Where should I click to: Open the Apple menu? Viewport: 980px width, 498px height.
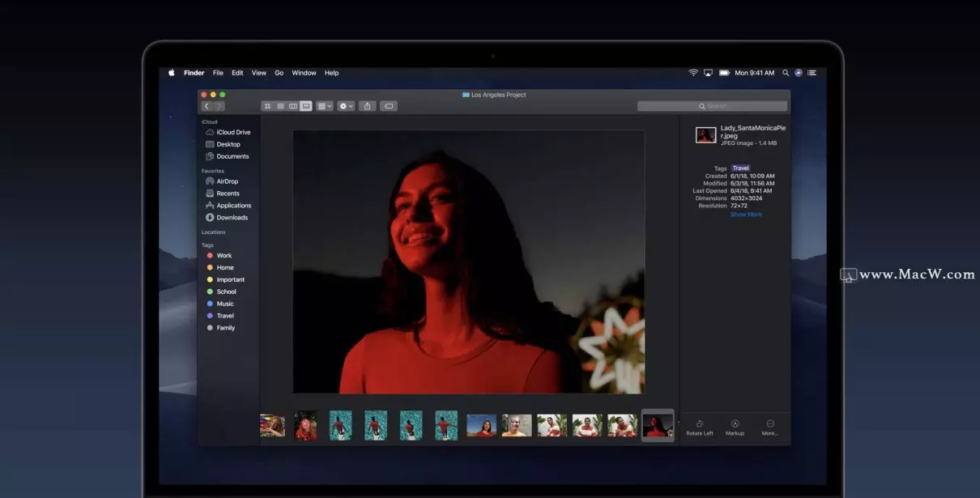point(172,73)
